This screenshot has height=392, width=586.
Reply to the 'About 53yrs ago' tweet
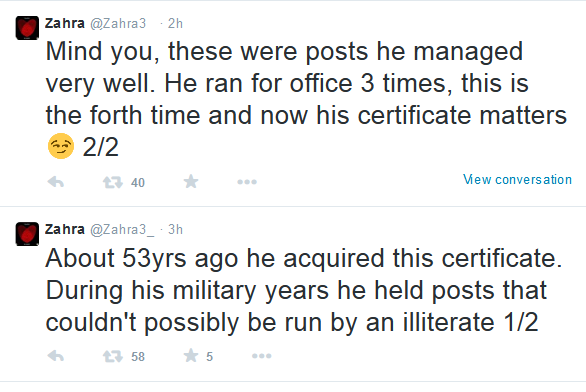pyautogui.click(x=56, y=356)
